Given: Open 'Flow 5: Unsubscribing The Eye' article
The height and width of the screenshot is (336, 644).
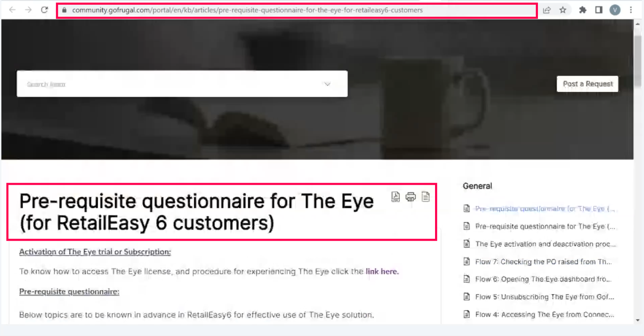Looking at the screenshot, I should [x=545, y=297].
